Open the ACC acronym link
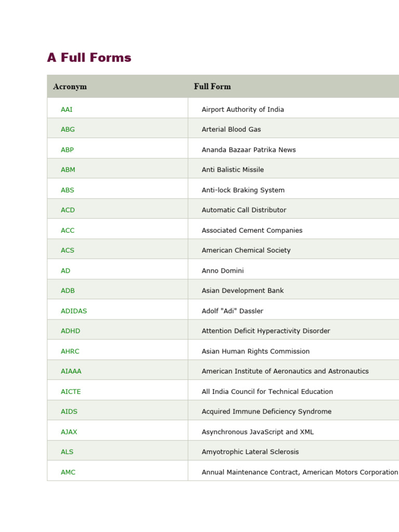Viewport: 399px width, 532px height. pyautogui.click(x=68, y=230)
